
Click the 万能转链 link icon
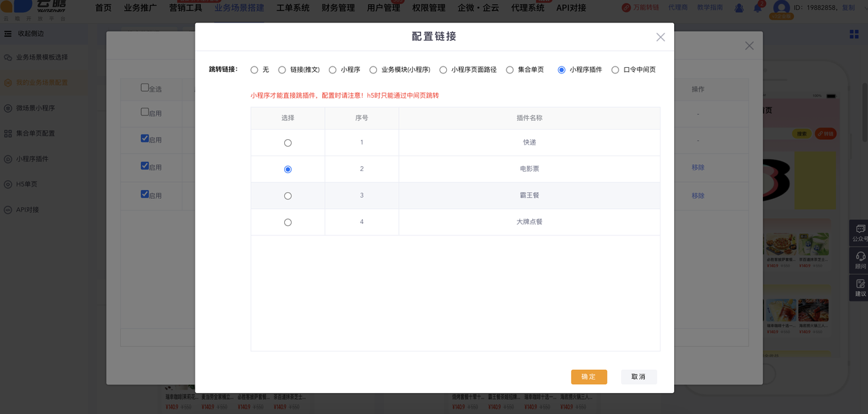pyautogui.click(x=626, y=8)
